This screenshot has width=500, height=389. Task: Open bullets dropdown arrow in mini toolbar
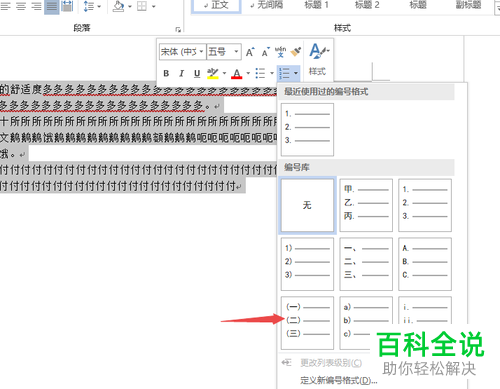(272, 73)
